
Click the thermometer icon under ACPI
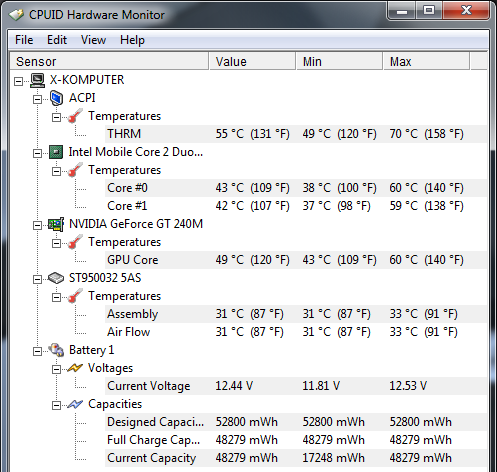pyautogui.click(x=75, y=116)
